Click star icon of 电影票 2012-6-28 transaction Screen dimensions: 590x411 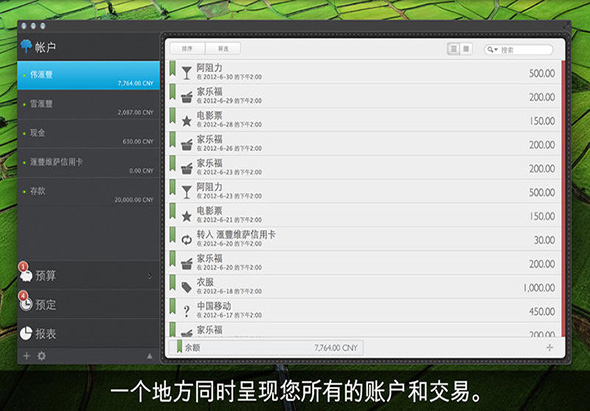pos(186,121)
